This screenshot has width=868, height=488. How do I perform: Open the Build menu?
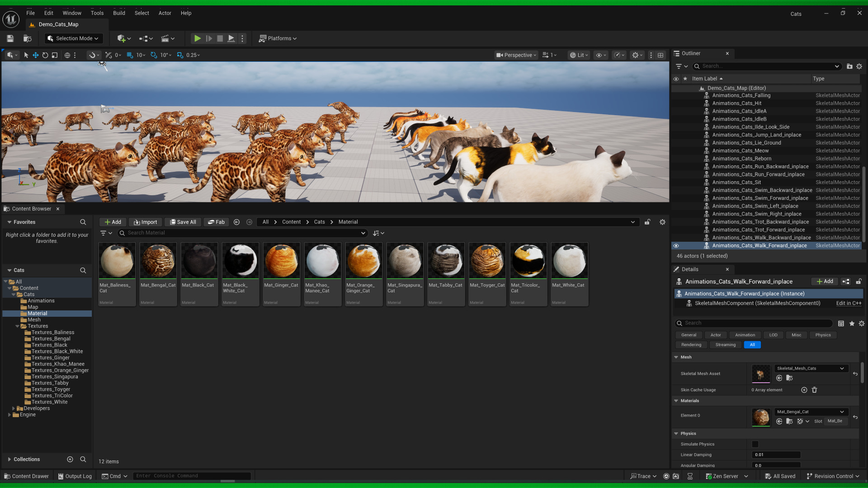119,13
